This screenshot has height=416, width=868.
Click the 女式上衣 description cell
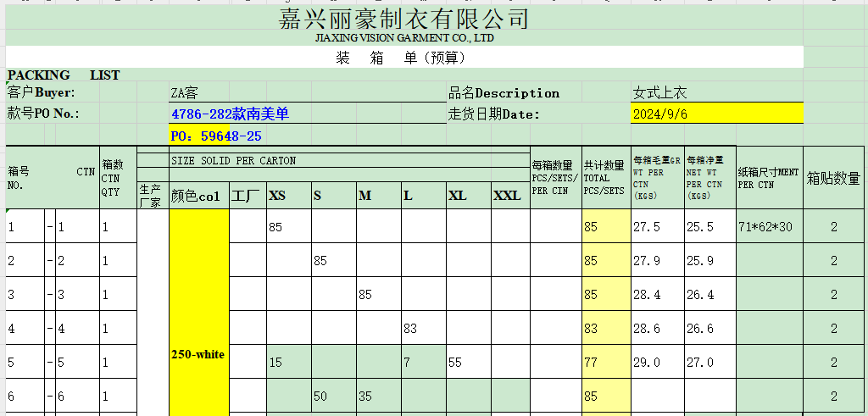pos(659,93)
